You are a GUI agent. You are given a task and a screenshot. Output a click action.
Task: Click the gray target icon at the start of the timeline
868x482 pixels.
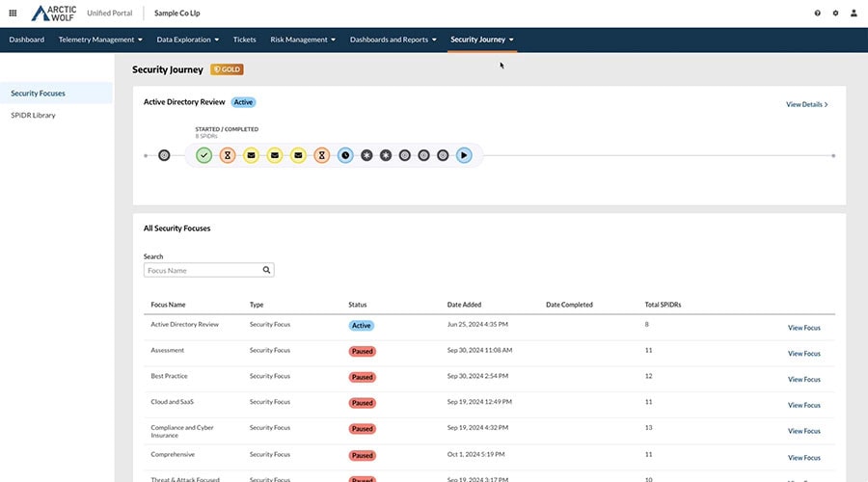pyautogui.click(x=164, y=155)
